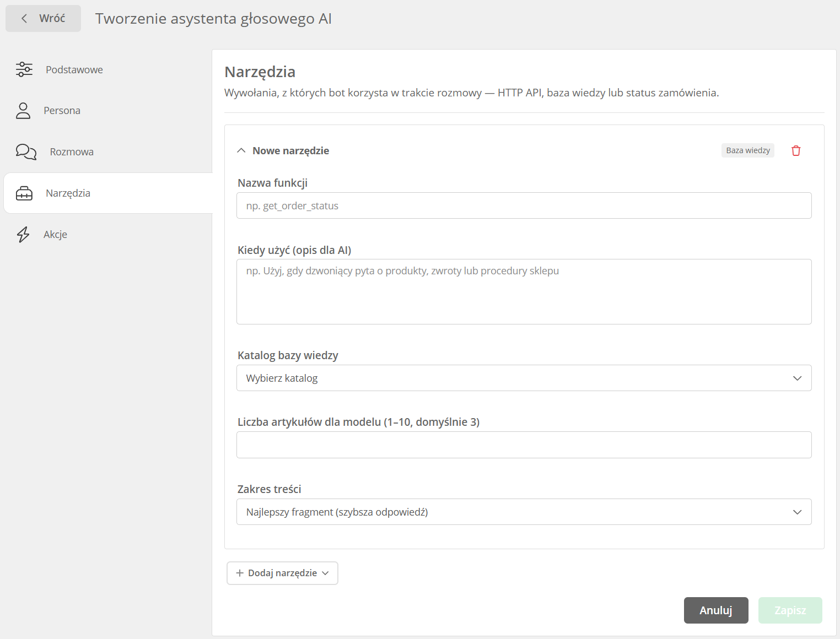Click the Narzędzia toolbox icon
Screen dimensions: 840x639
24,193
